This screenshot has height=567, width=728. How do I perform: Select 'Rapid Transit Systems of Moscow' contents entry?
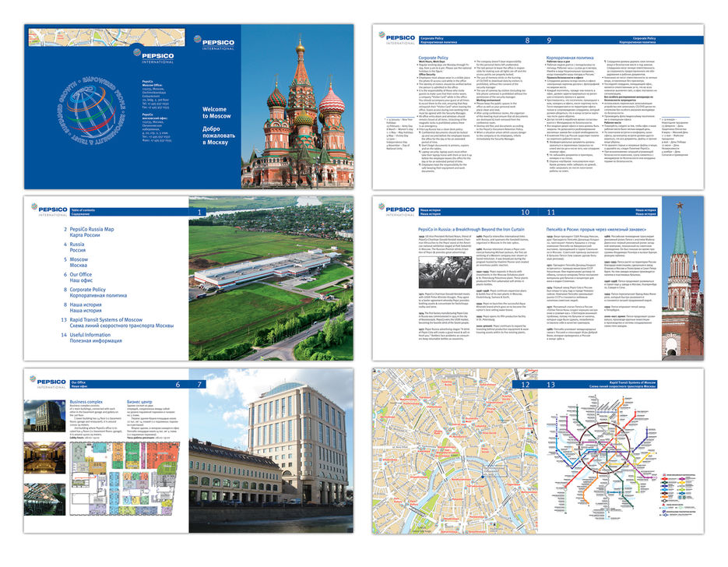coord(106,319)
